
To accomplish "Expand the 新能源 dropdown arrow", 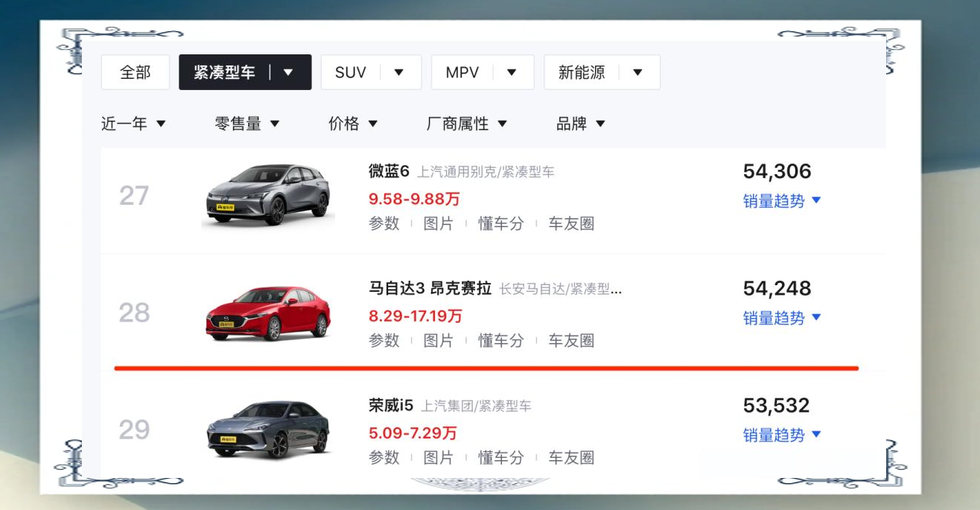I will click(x=637, y=73).
